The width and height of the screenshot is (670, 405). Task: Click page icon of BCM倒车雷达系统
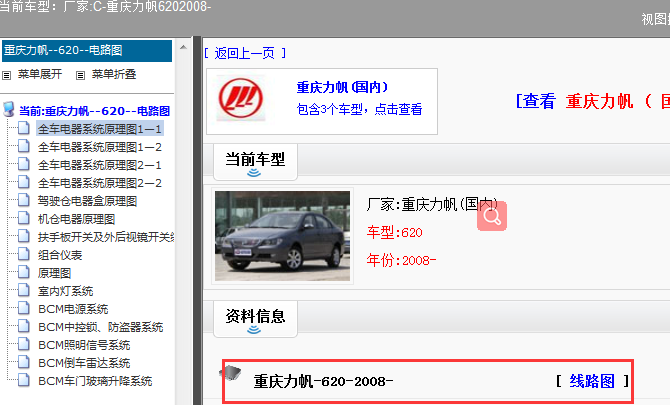[x=24, y=362]
